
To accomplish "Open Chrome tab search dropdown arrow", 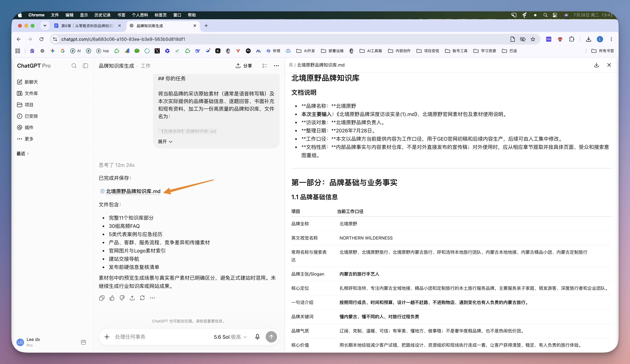I will [45, 25].
